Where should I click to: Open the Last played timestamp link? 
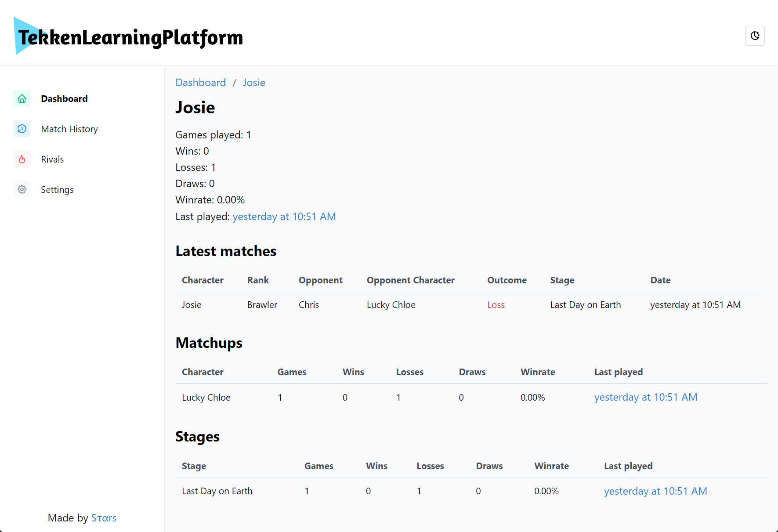point(284,217)
